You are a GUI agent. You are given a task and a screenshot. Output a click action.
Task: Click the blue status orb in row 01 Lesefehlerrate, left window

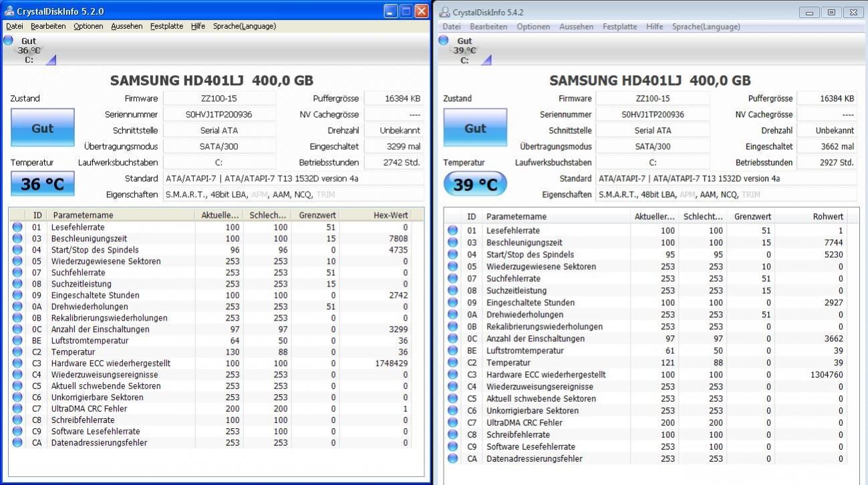17,227
